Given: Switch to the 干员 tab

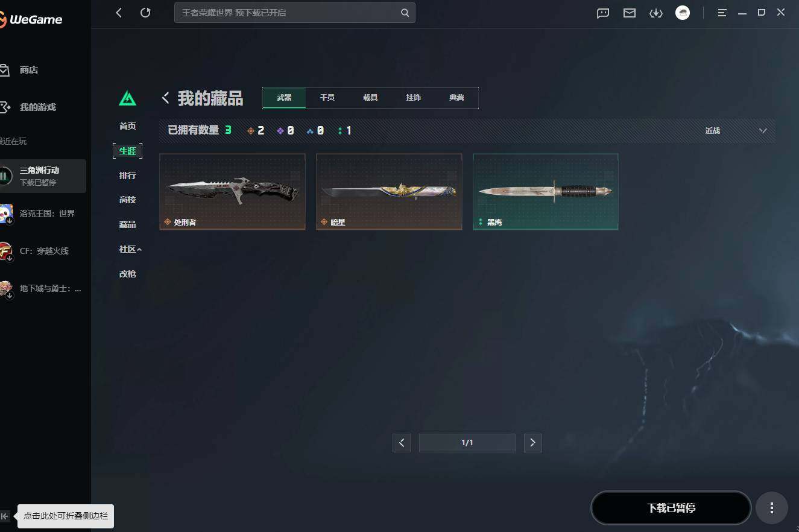Looking at the screenshot, I should [x=327, y=98].
